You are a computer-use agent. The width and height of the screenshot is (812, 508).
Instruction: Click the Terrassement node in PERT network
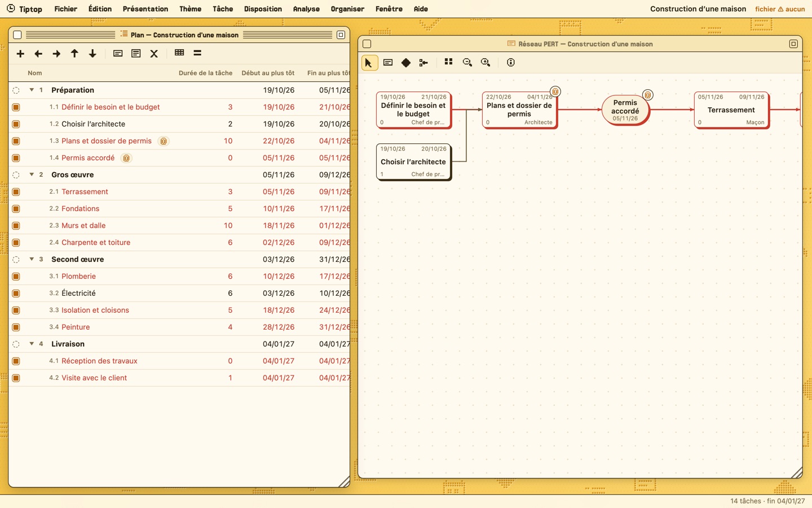(731, 110)
